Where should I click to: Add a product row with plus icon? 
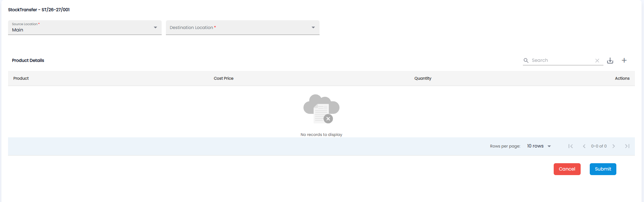point(624,60)
